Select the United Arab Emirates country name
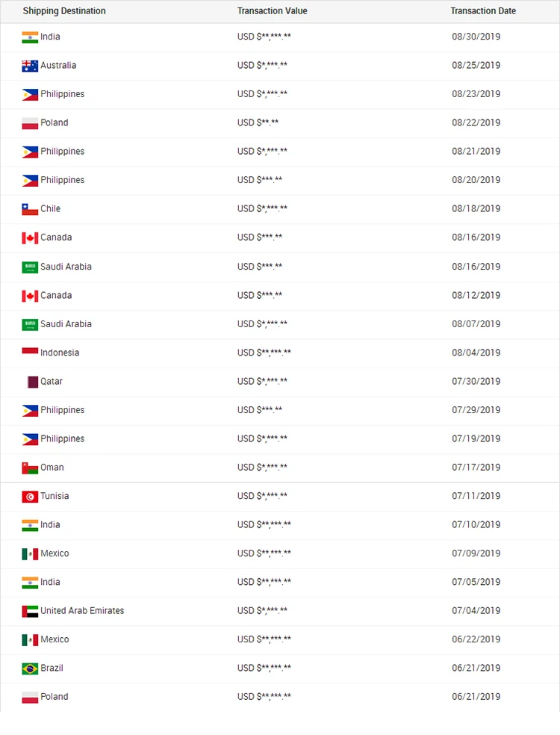This screenshot has width=560, height=735. click(x=82, y=611)
